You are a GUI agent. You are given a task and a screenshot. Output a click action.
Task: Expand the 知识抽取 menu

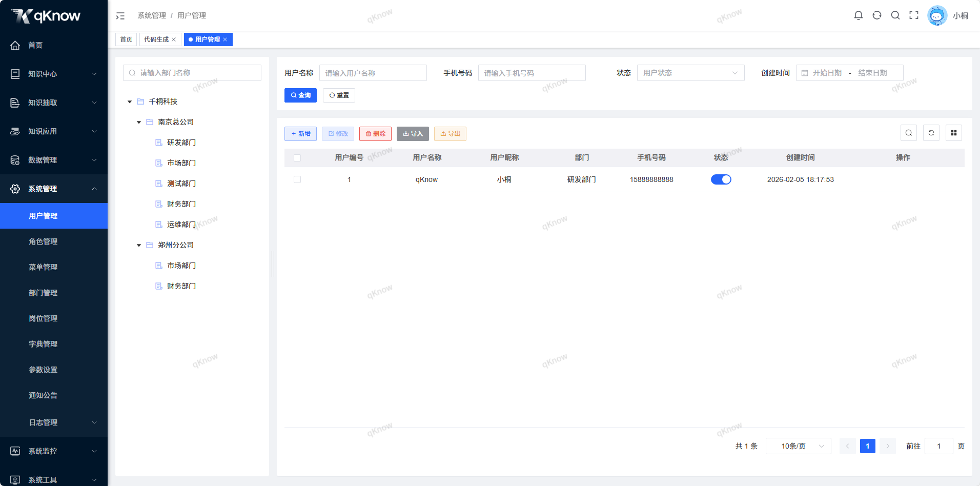pos(94,103)
